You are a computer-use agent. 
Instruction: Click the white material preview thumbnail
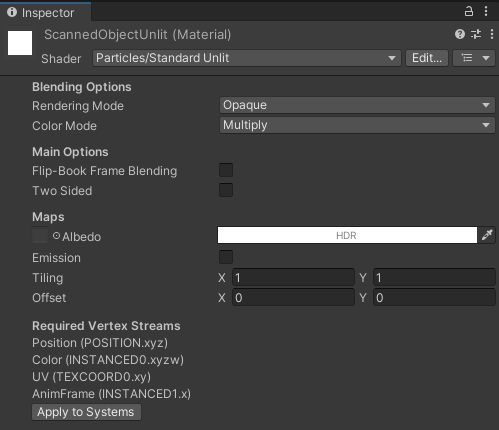pyautogui.click(x=20, y=43)
